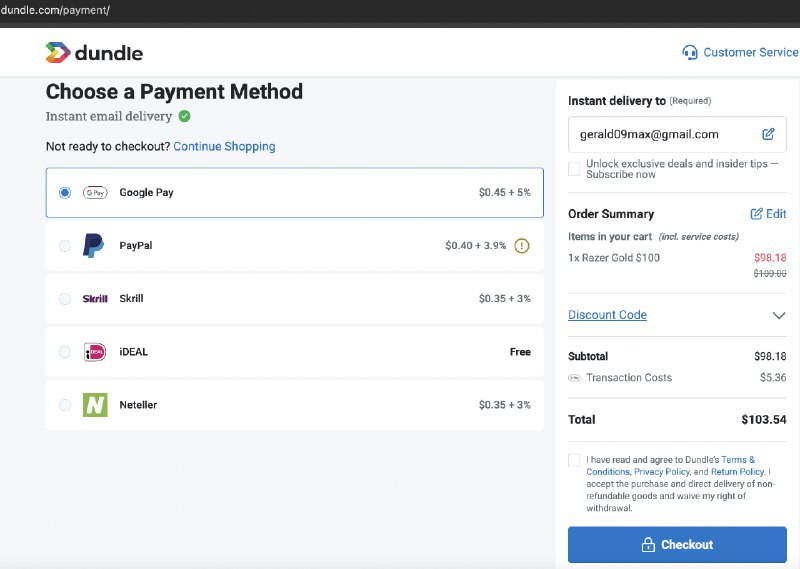Select the Google Pay radio button

tap(65, 192)
